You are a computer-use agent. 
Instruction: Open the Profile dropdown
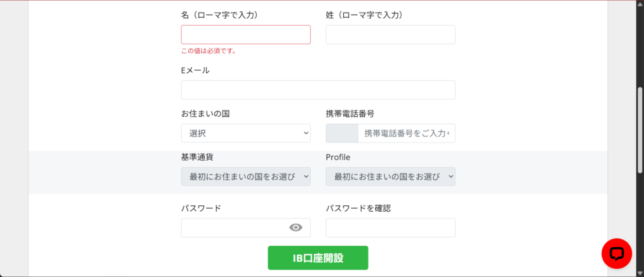(390, 177)
